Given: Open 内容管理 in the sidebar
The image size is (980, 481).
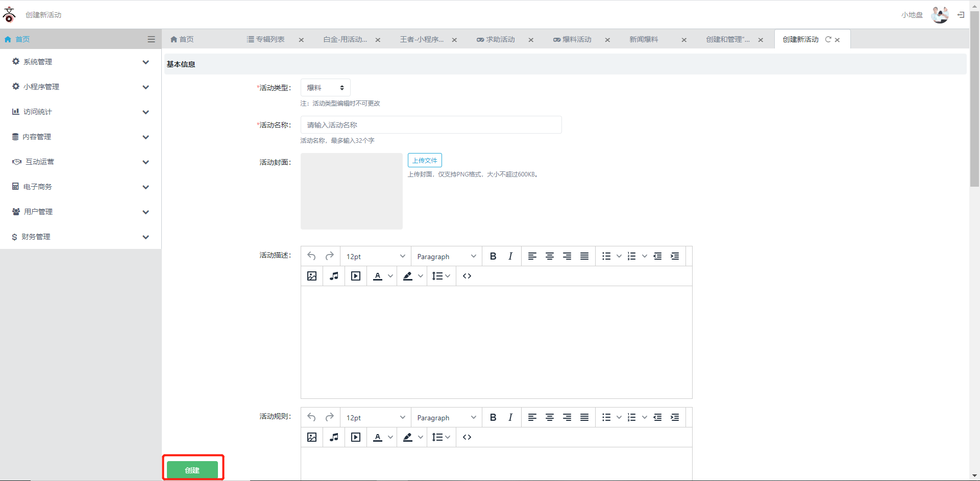Looking at the screenshot, I should coord(81,137).
